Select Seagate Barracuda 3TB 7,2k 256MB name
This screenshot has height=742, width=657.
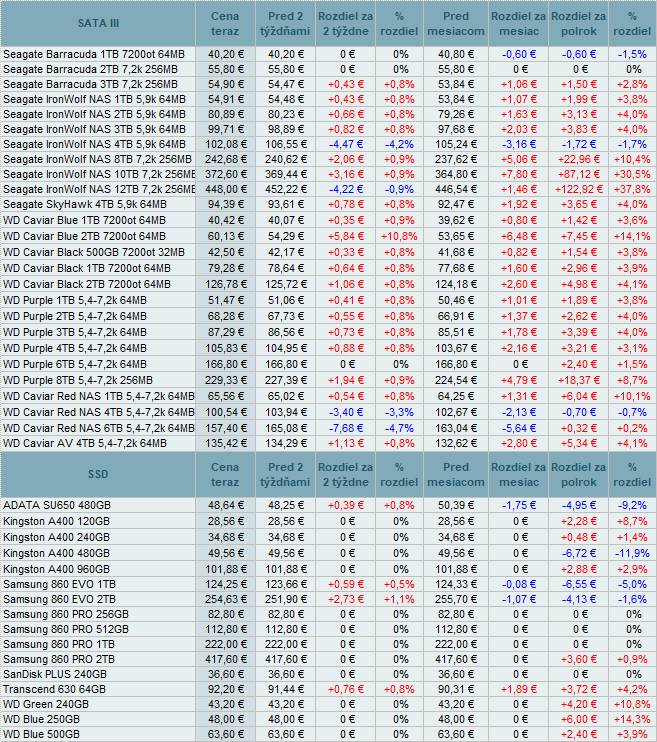(90, 85)
